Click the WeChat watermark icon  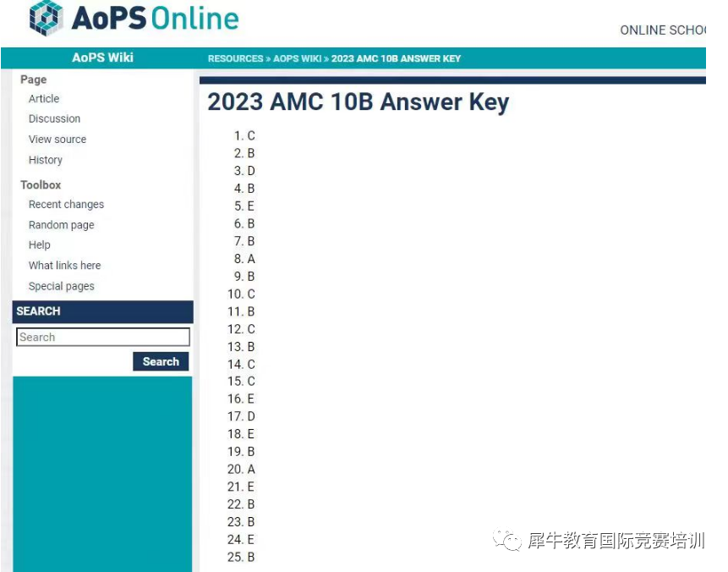pyautogui.click(x=507, y=541)
